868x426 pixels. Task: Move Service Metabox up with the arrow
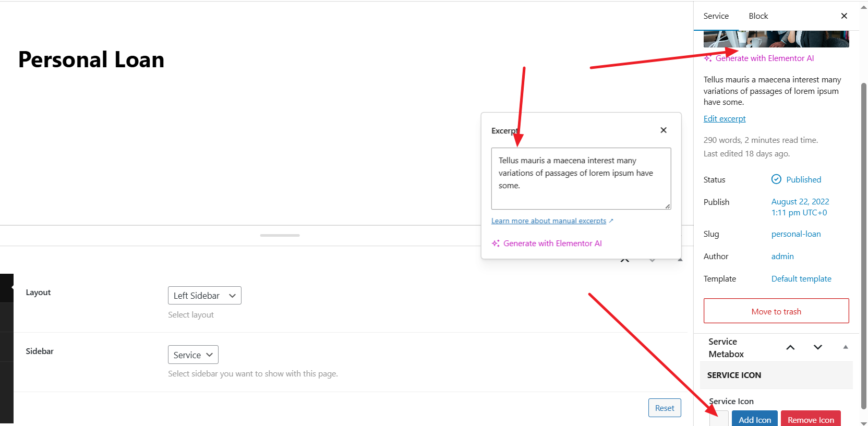[x=790, y=347]
